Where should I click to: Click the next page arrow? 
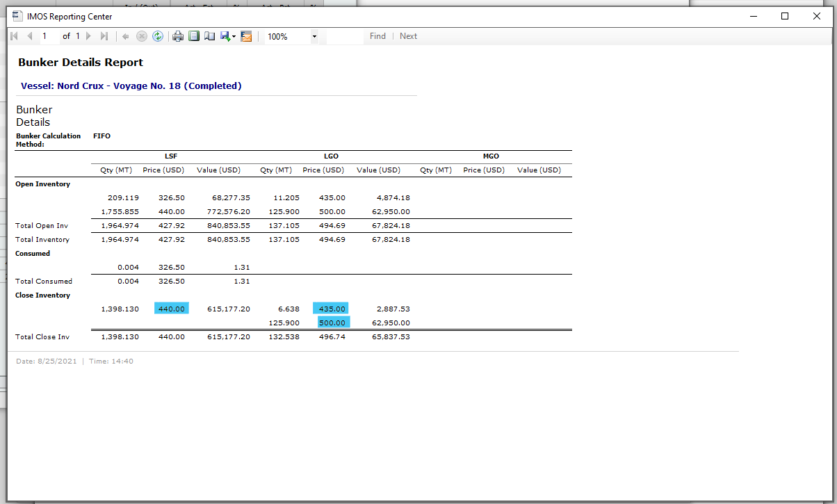click(89, 36)
